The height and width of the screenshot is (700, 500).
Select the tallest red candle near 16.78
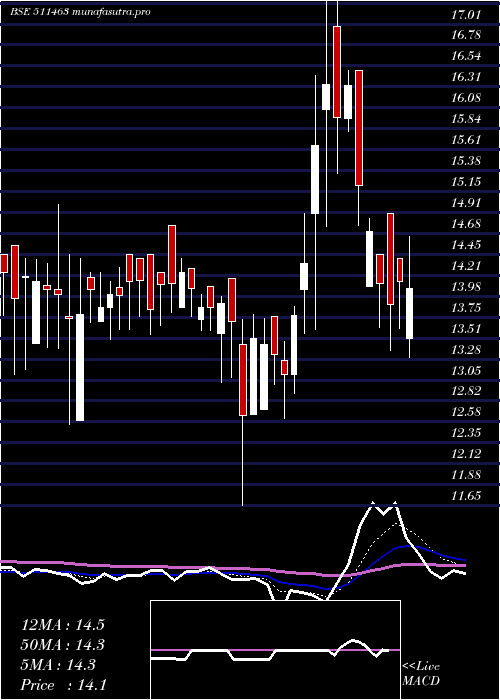337,72
